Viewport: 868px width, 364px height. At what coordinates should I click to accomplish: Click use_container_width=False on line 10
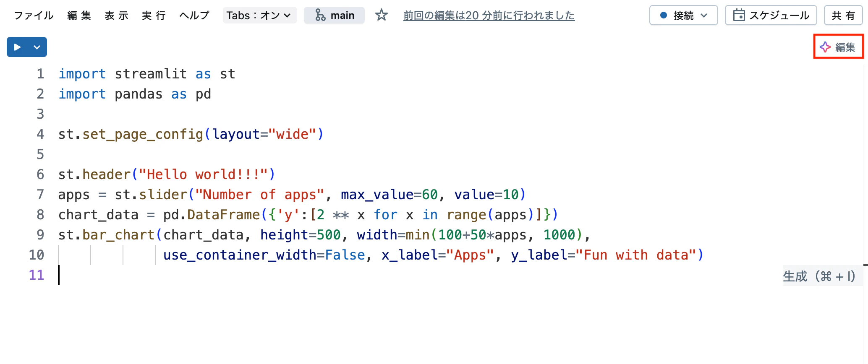(264, 255)
